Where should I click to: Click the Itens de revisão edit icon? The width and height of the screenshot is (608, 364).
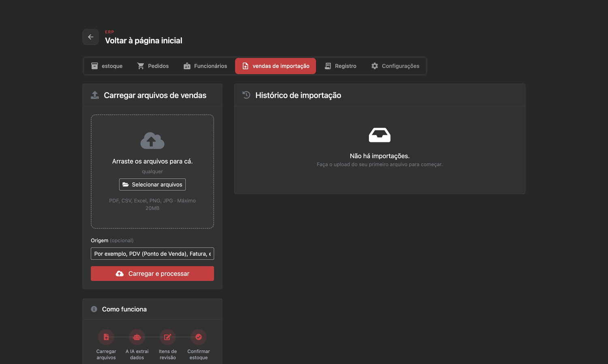coord(168,337)
